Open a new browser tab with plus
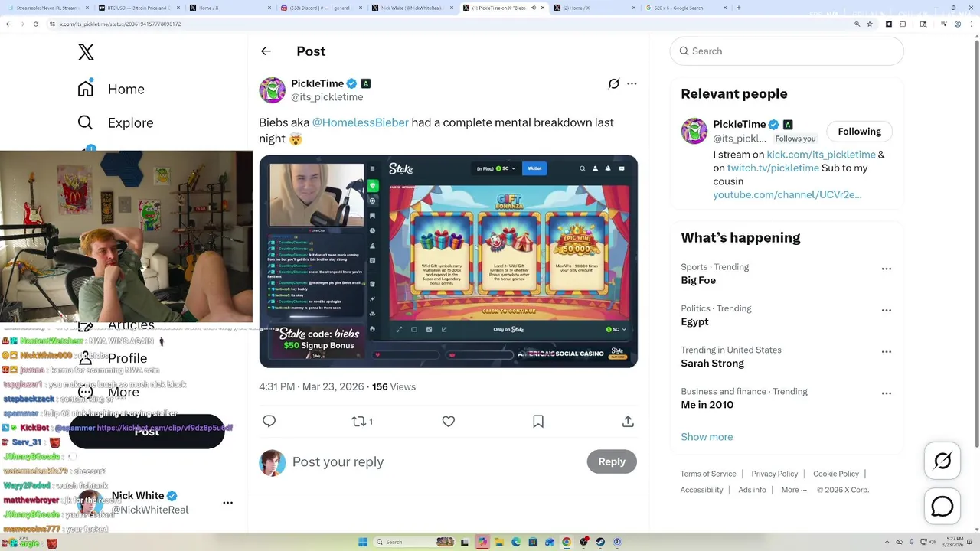This screenshot has width=980, height=551. [738, 8]
